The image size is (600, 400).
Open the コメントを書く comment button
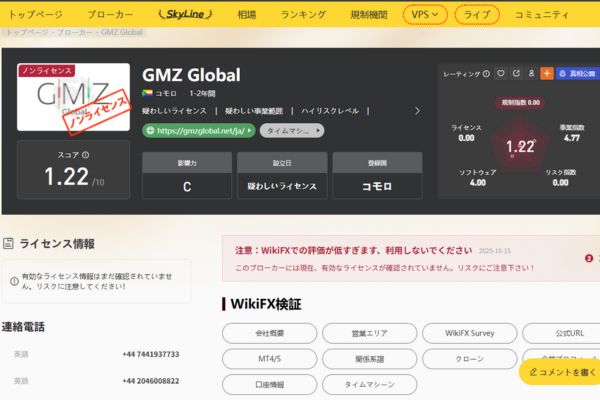pyautogui.click(x=560, y=372)
